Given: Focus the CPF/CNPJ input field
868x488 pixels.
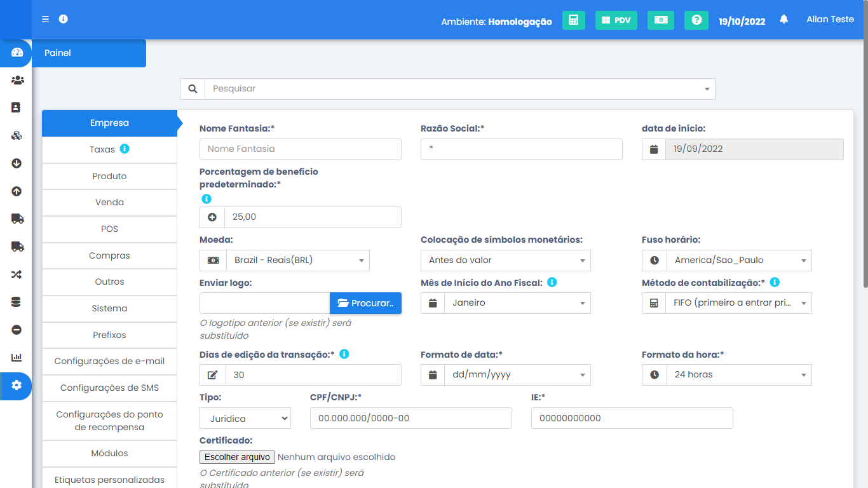Looking at the screenshot, I should [410, 419].
